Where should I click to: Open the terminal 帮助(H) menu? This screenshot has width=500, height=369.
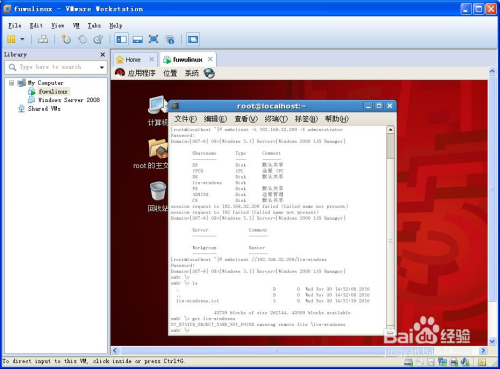337,119
